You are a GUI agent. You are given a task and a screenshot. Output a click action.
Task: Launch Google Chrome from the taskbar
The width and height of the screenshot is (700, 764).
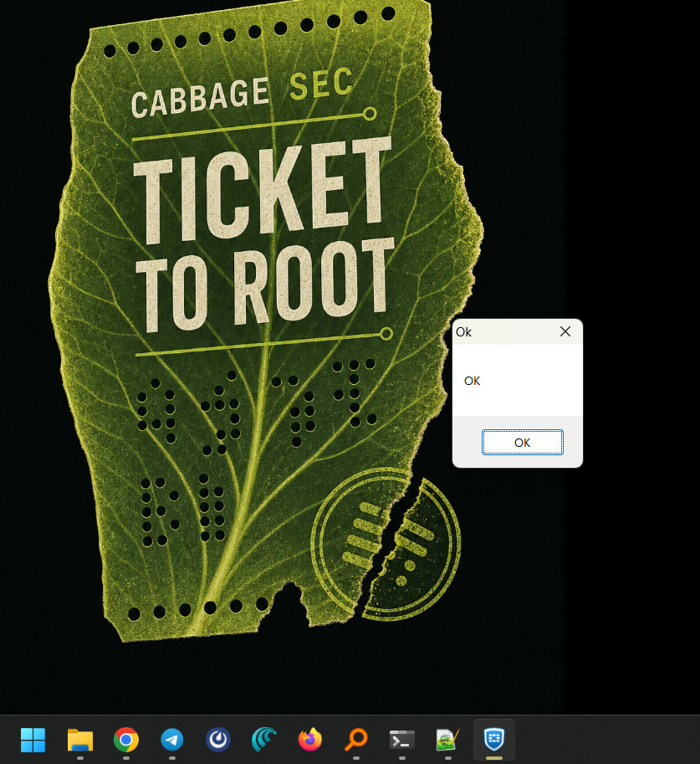point(126,740)
